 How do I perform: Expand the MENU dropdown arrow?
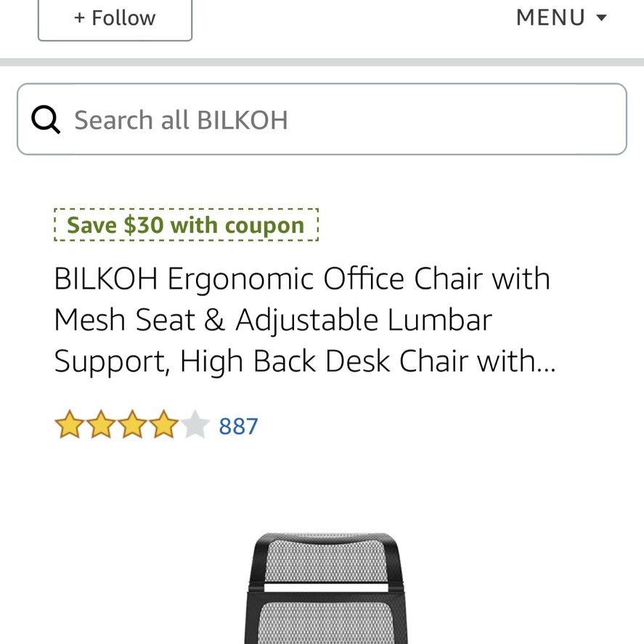pyautogui.click(x=601, y=17)
